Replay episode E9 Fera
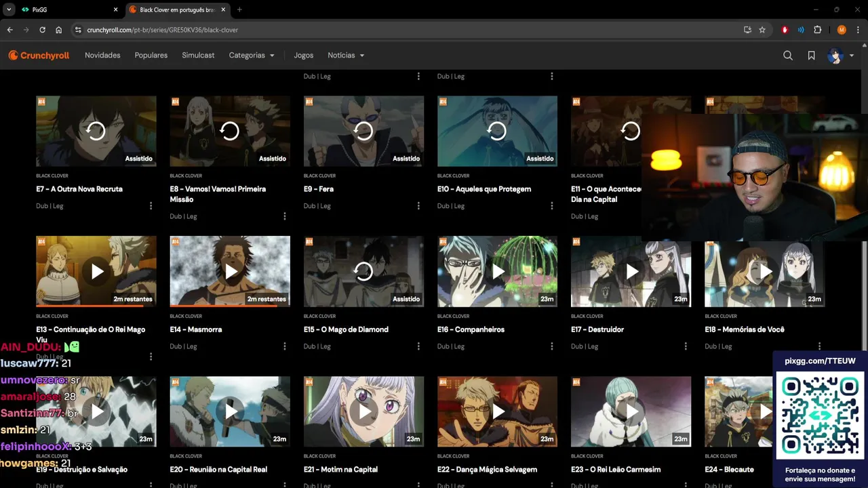This screenshot has height=488, width=868. [x=363, y=131]
